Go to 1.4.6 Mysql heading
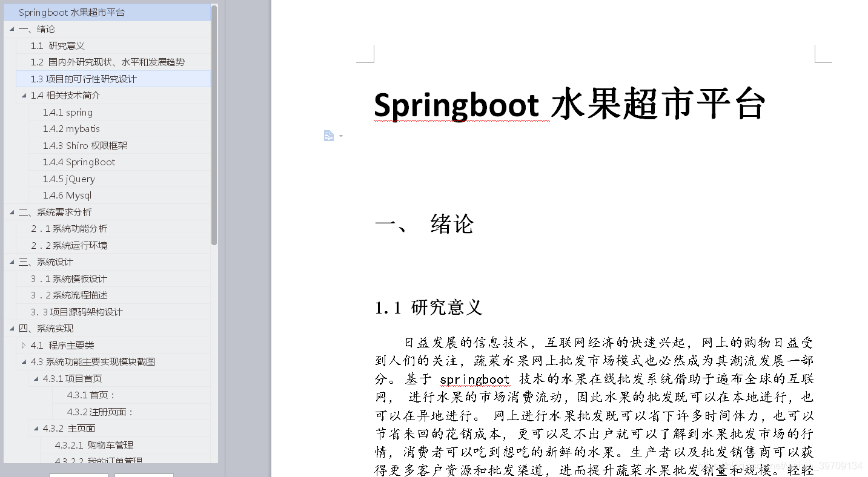 point(67,196)
